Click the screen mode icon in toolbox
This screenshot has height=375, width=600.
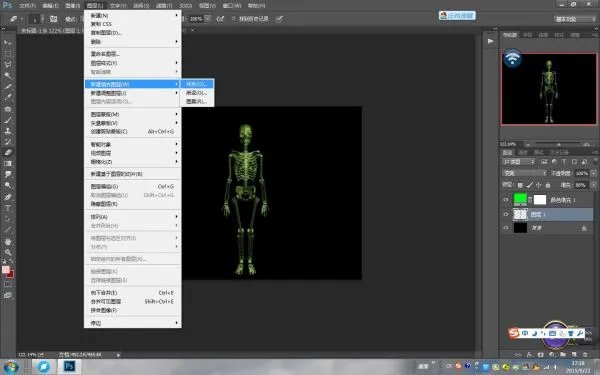pos(8,295)
